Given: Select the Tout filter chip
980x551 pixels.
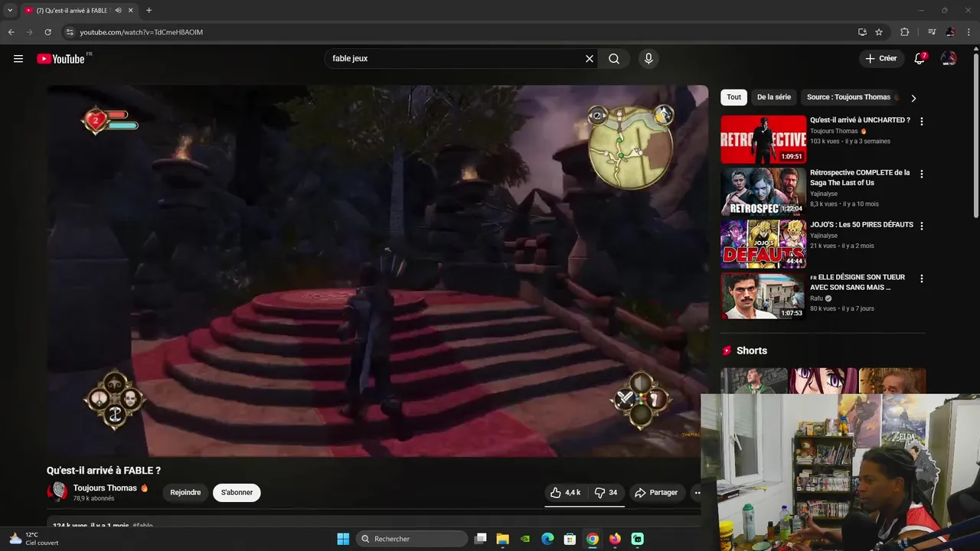Looking at the screenshot, I should point(733,97).
